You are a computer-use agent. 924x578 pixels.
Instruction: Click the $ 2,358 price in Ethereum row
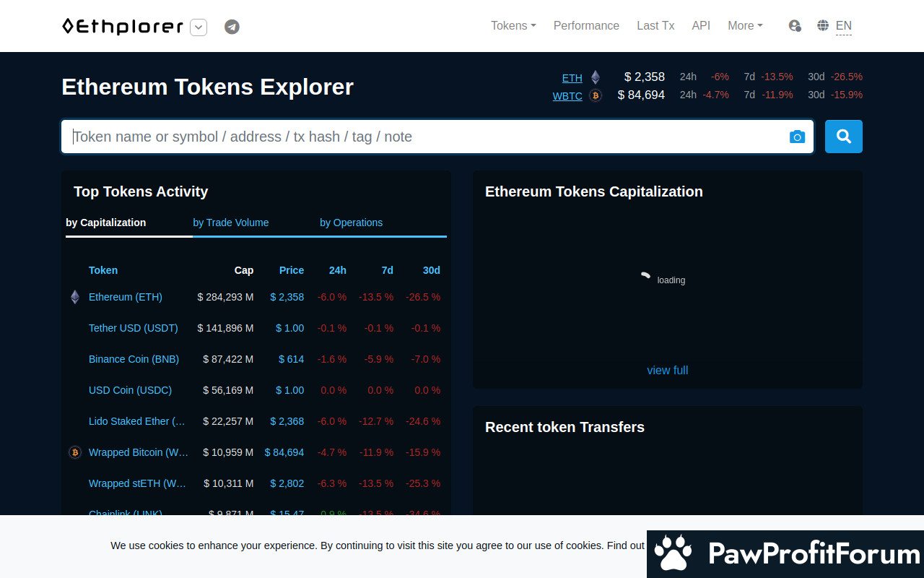point(287,297)
